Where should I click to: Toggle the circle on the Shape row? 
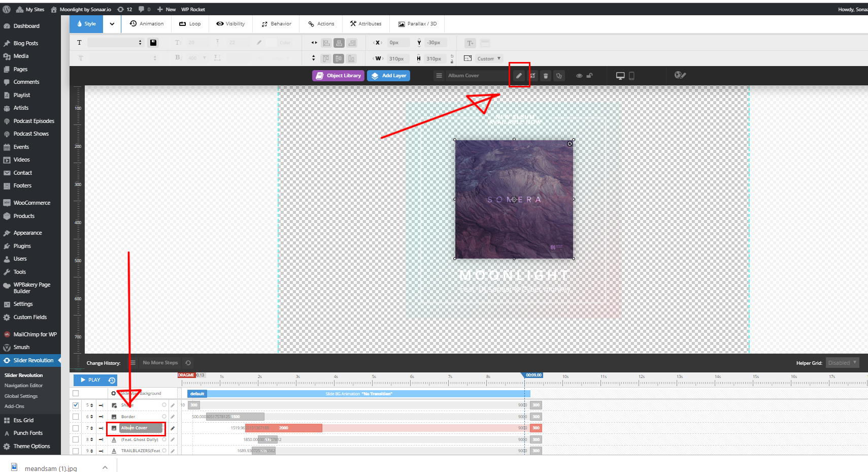(164, 405)
